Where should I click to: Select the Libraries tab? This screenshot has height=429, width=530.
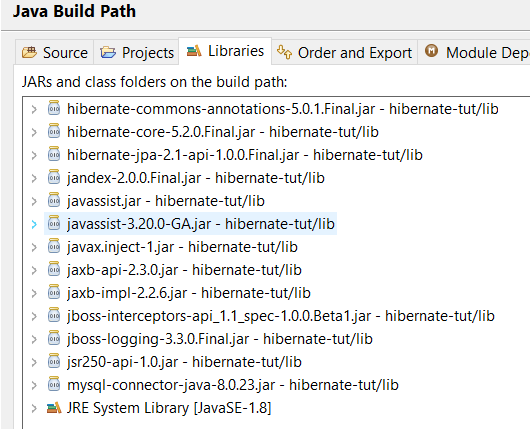225,51
